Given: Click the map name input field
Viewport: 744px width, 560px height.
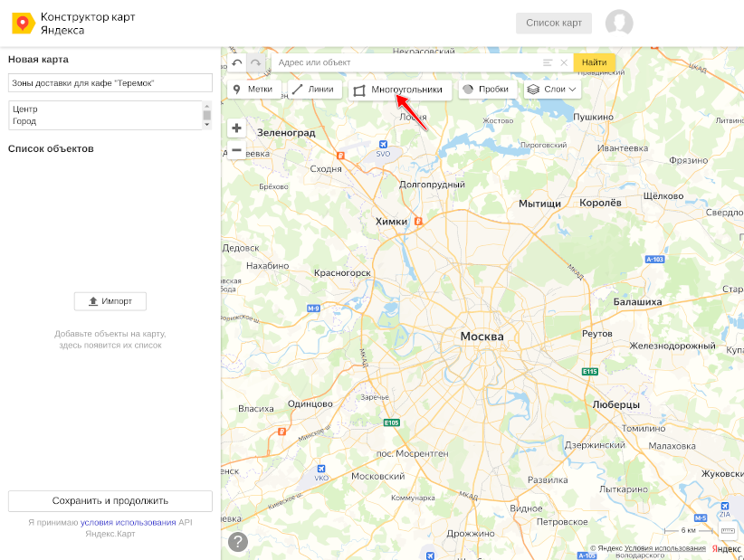Looking at the screenshot, I should click(x=110, y=82).
